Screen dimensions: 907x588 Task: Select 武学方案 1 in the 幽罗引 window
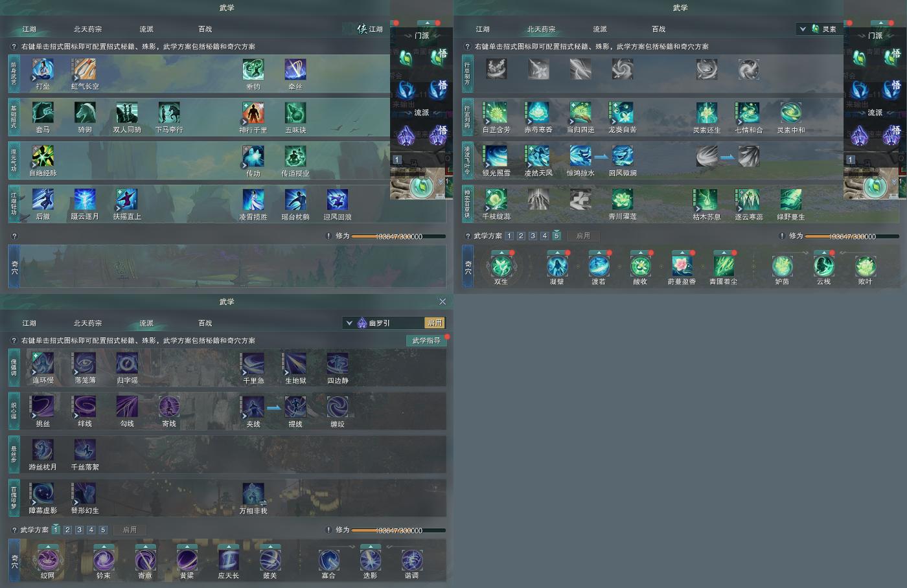[56, 530]
